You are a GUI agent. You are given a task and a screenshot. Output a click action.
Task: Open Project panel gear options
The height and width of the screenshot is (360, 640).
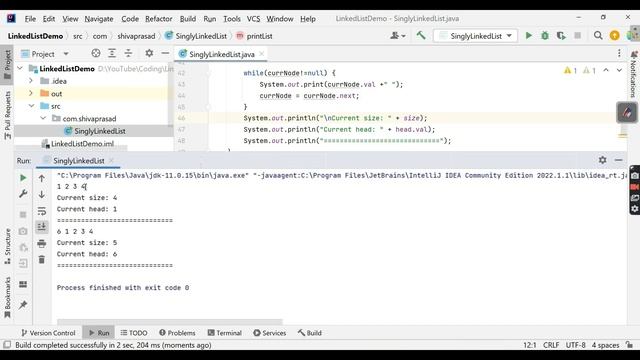tap(149, 53)
